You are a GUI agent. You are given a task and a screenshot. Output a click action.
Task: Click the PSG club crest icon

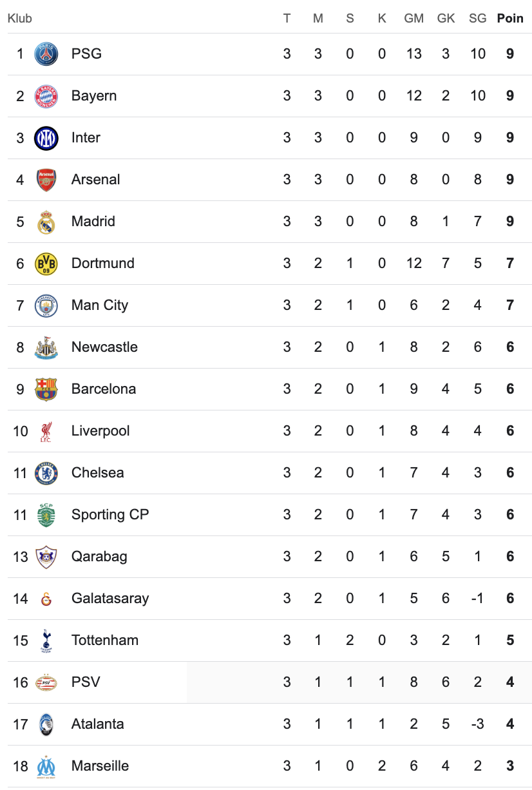tap(46, 54)
